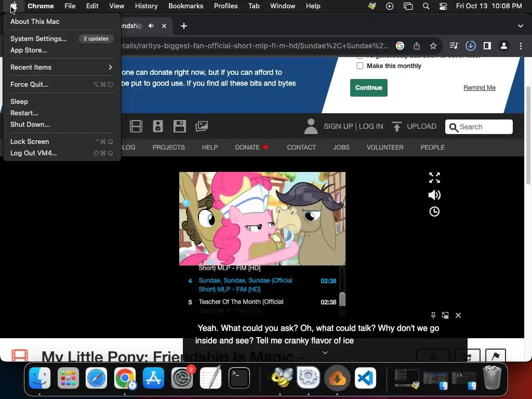Image resolution: width=532 pixels, height=399 pixels.
Task: Open Spotlight search in menu bar
Action: (x=426, y=6)
